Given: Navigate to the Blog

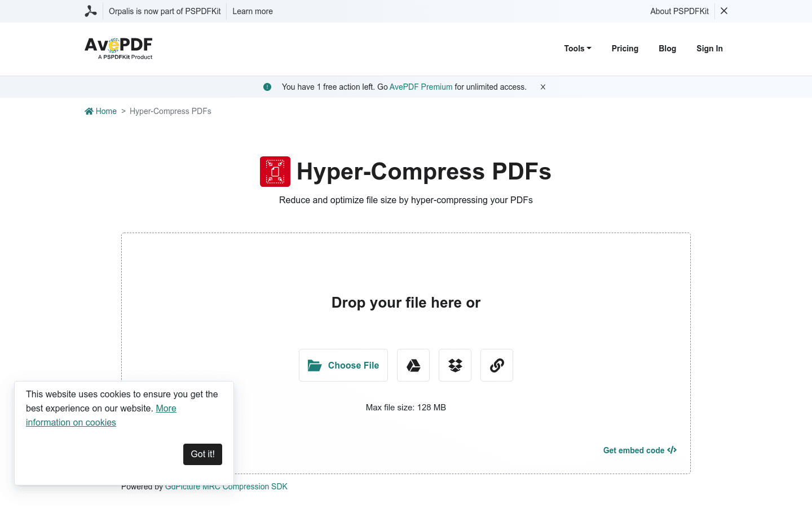Looking at the screenshot, I should (667, 49).
